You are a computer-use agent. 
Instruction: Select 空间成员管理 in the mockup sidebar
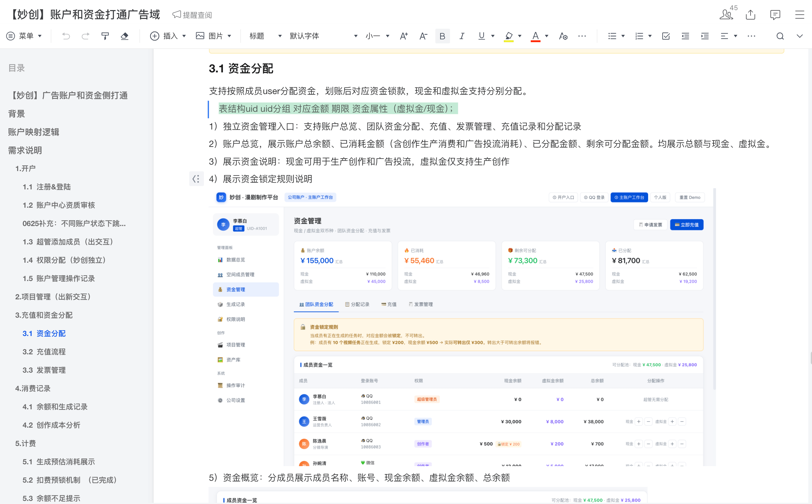coord(246,275)
